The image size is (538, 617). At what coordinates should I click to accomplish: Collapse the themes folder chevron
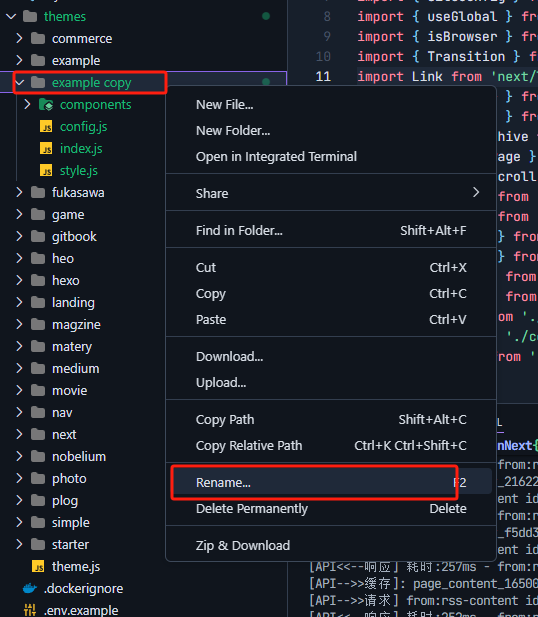pyautogui.click(x=11, y=17)
